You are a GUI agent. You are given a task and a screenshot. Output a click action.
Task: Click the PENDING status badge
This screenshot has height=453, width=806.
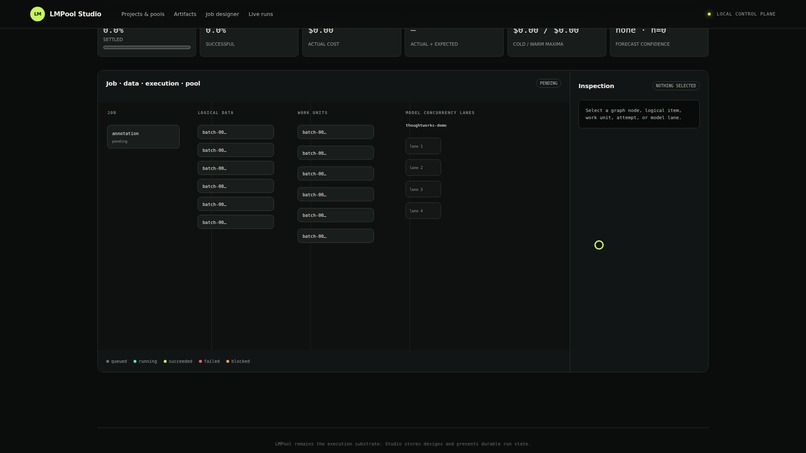coord(548,83)
